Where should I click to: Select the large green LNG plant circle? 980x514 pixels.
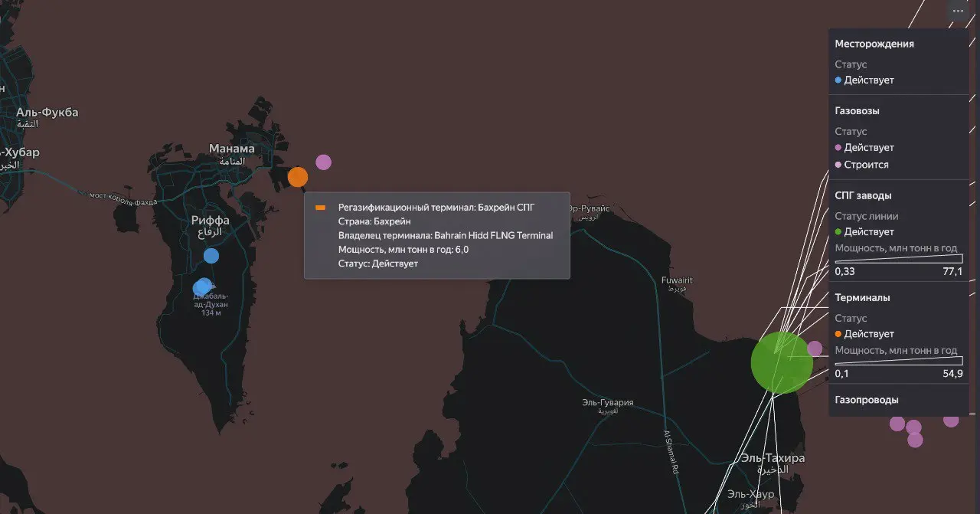[x=781, y=363]
